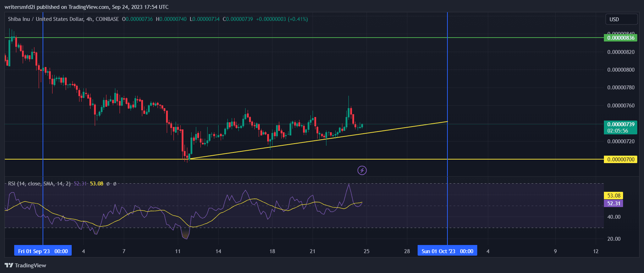Image resolution: width=644 pixels, height=273 pixels.
Task: Click the lightning bolt event icon
Action: click(x=362, y=171)
